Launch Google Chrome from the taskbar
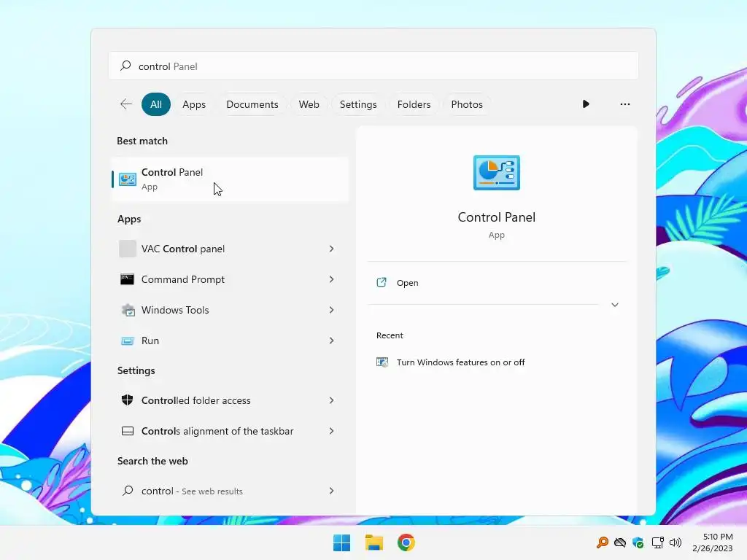 tap(406, 542)
